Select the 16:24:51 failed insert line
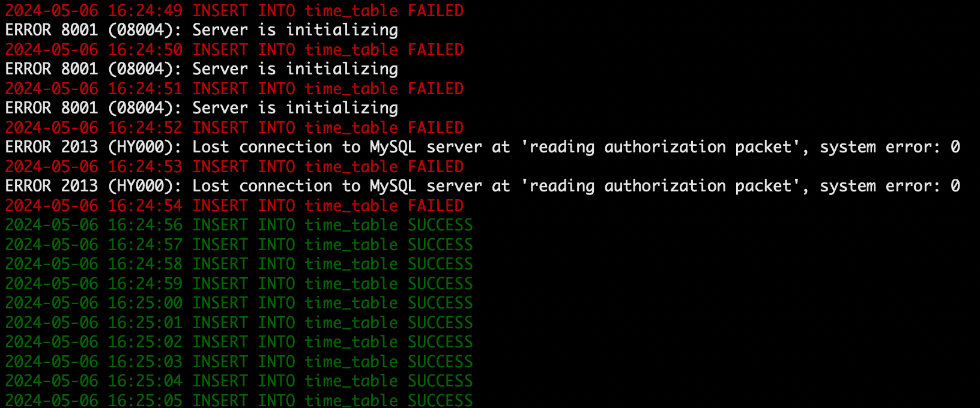Viewport: 980px width, 408px height. 234,89
